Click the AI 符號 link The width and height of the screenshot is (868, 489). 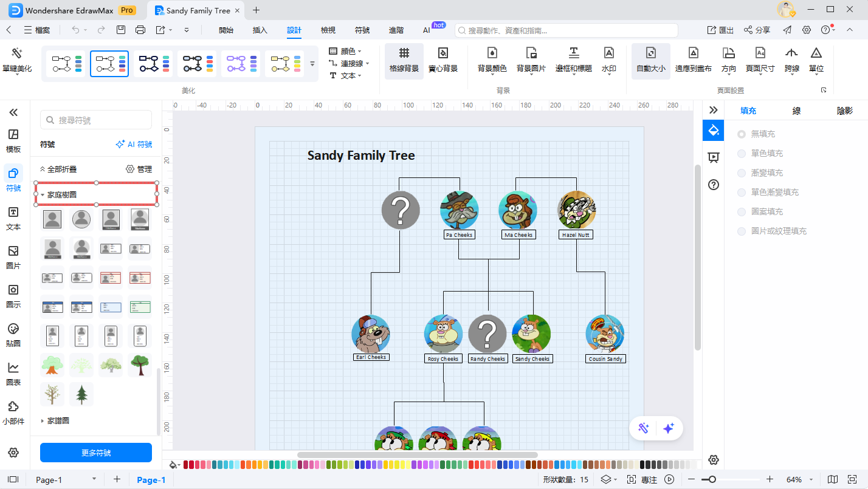[x=134, y=145]
